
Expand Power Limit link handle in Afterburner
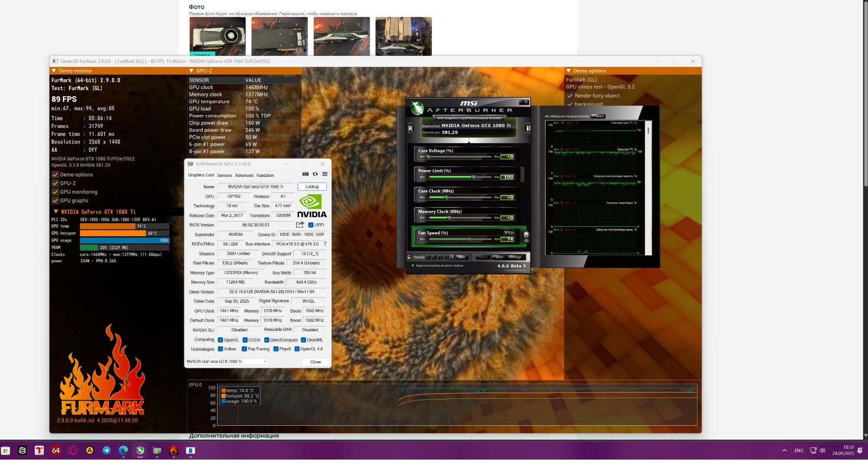[x=522, y=174]
